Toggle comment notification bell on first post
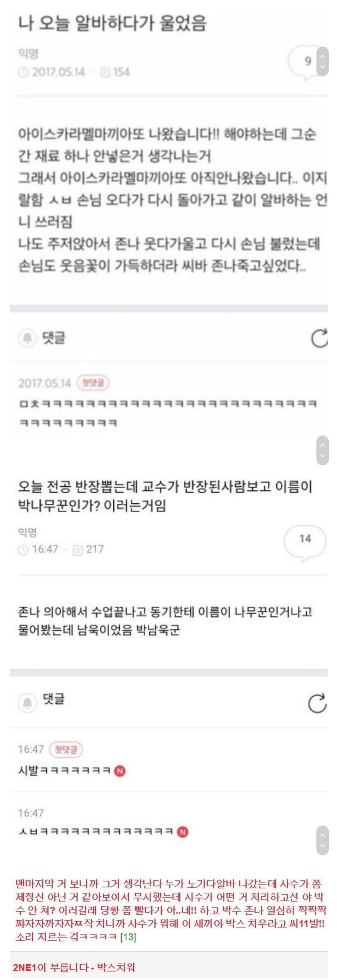The image size is (337, 980). (28, 338)
